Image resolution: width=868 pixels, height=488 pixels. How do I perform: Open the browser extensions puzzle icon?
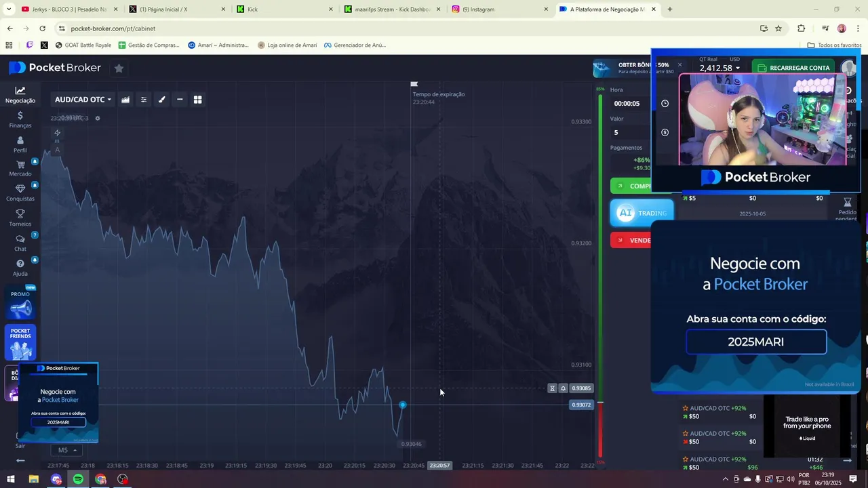click(802, 28)
